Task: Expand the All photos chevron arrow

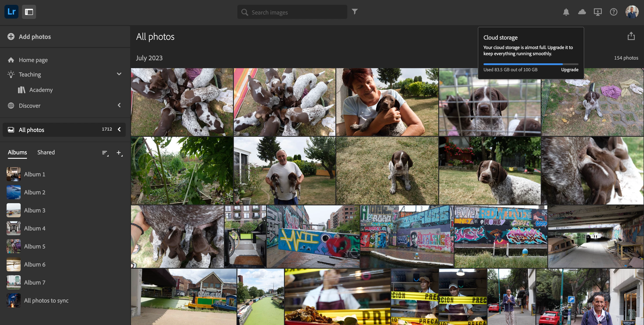Action: click(119, 129)
